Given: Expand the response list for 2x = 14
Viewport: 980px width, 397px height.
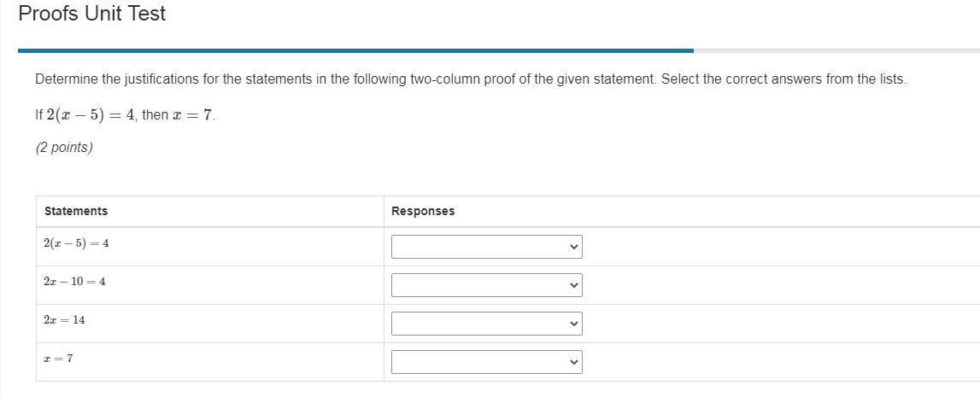Looking at the screenshot, I should [x=485, y=324].
